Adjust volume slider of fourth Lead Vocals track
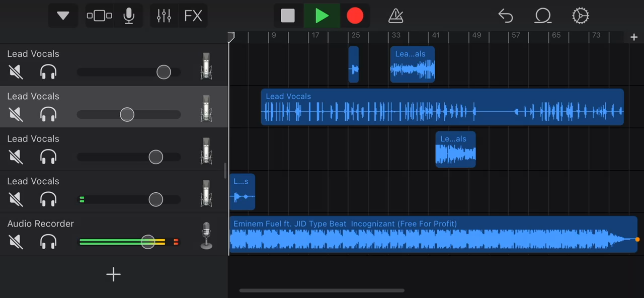The height and width of the screenshot is (298, 644). click(156, 199)
